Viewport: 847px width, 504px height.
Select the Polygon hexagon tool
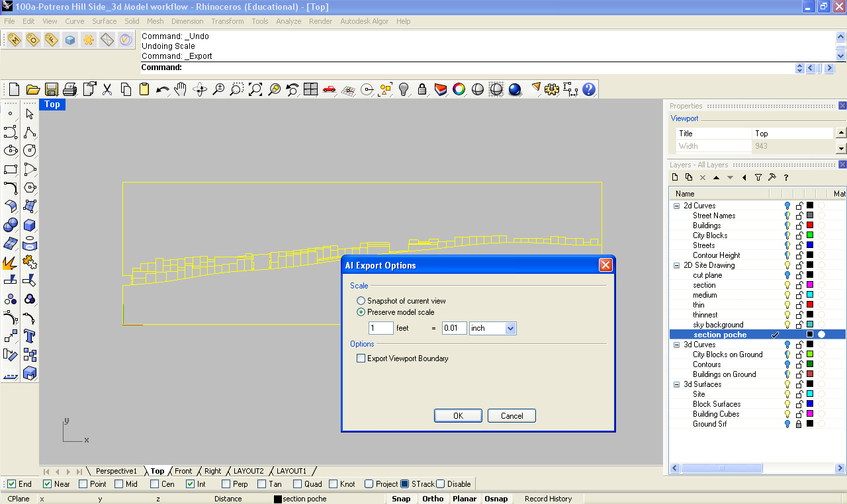tap(30, 188)
